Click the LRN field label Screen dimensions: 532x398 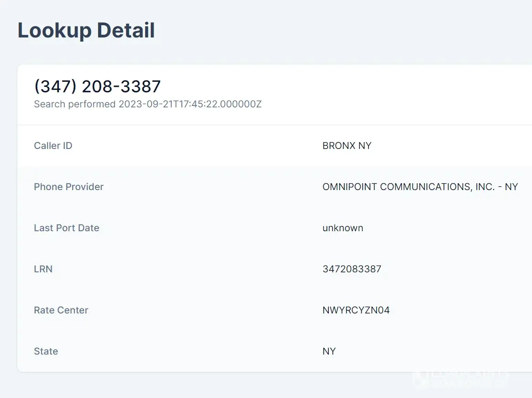(43, 269)
